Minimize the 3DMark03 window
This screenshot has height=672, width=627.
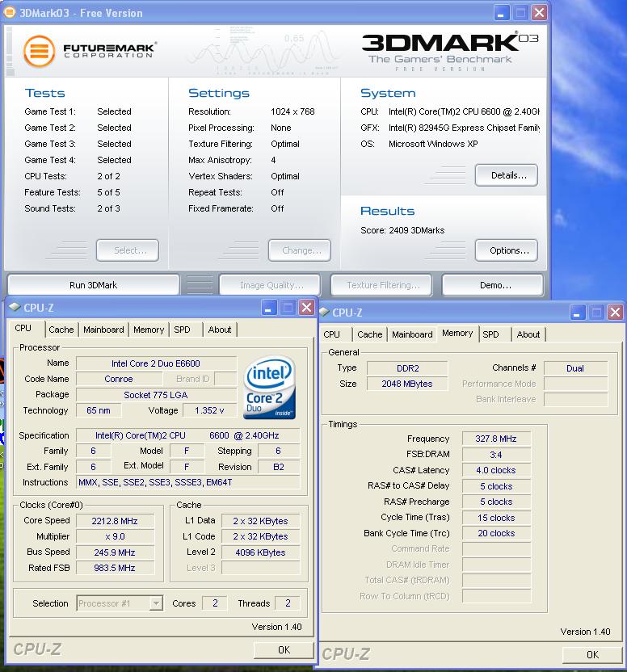click(501, 13)
